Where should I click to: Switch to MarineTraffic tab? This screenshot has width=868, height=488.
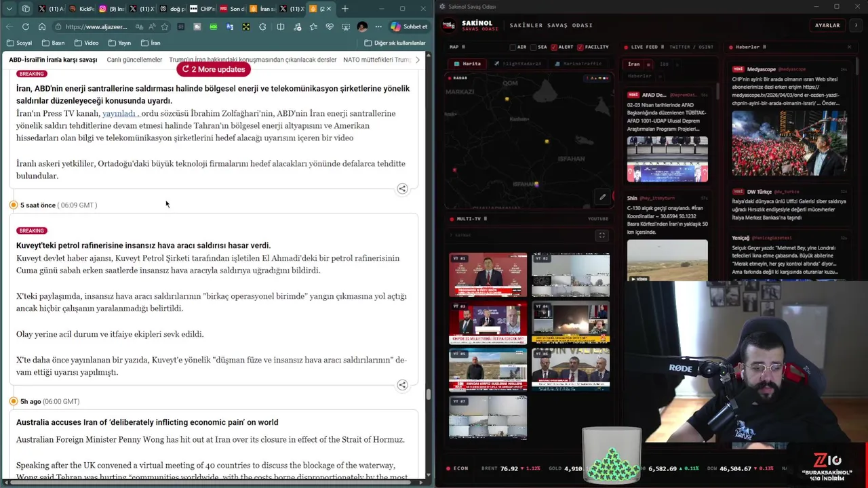tap(578, 64)
